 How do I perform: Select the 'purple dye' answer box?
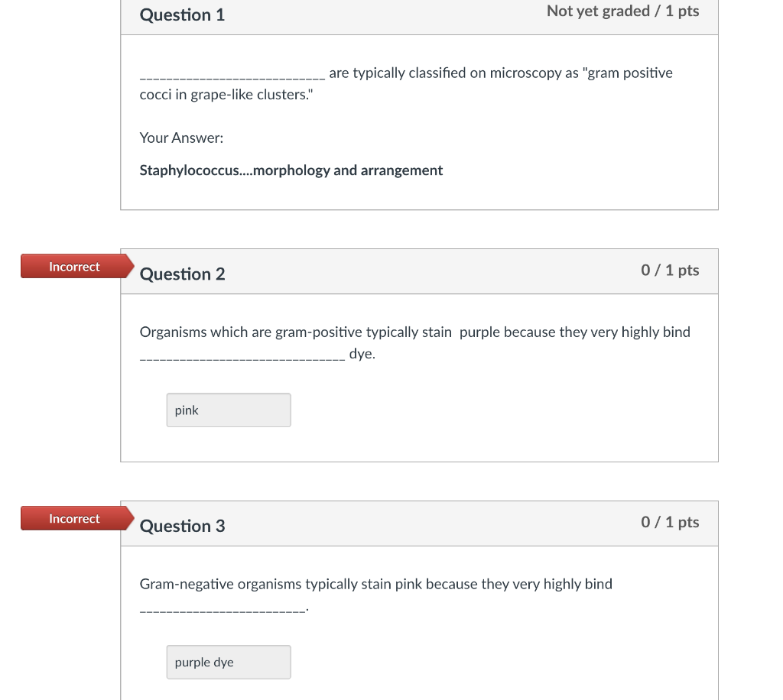tap(228, 662)
